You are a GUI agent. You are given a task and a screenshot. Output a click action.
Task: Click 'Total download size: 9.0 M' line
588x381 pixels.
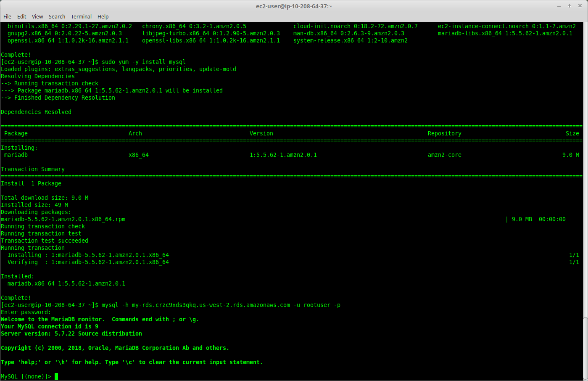click(x=45, y=198)
